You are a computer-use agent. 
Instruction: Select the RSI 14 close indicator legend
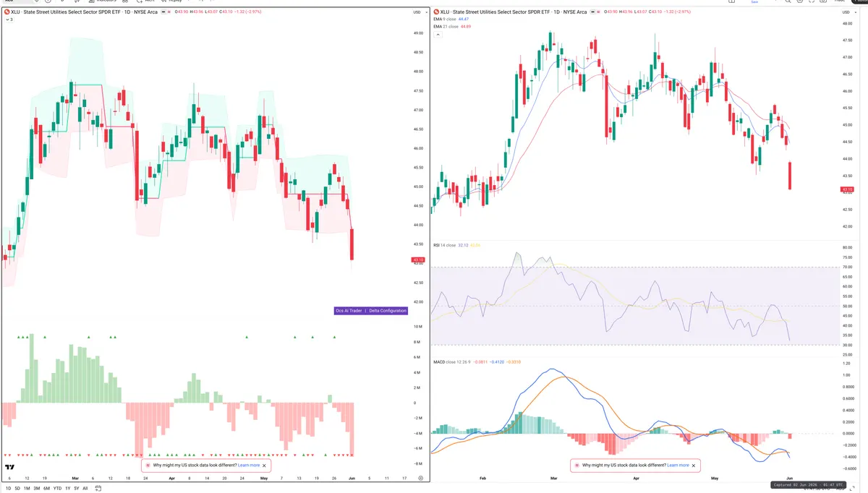(x=444, y=245)
